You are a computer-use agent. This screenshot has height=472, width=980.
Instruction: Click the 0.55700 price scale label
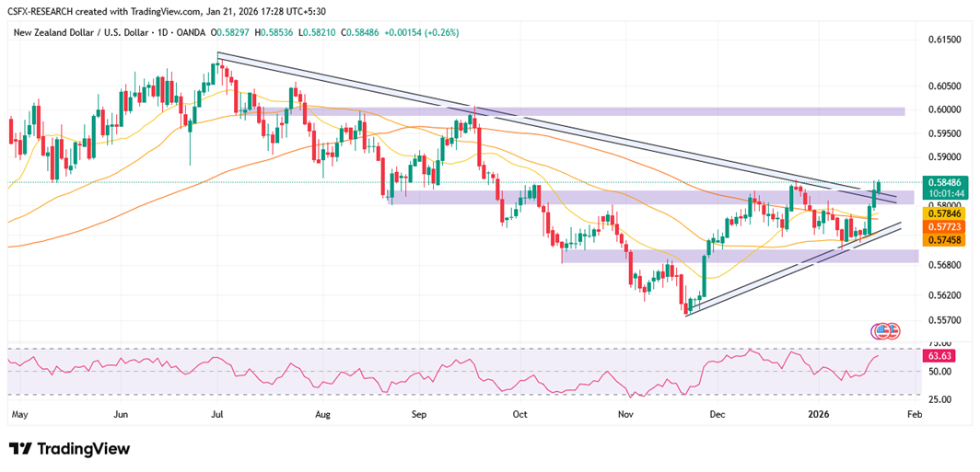click(944, 320)
